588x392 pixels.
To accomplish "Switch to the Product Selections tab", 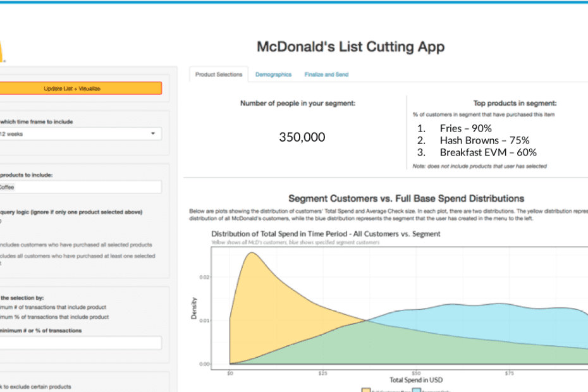I will pos(219,75).
